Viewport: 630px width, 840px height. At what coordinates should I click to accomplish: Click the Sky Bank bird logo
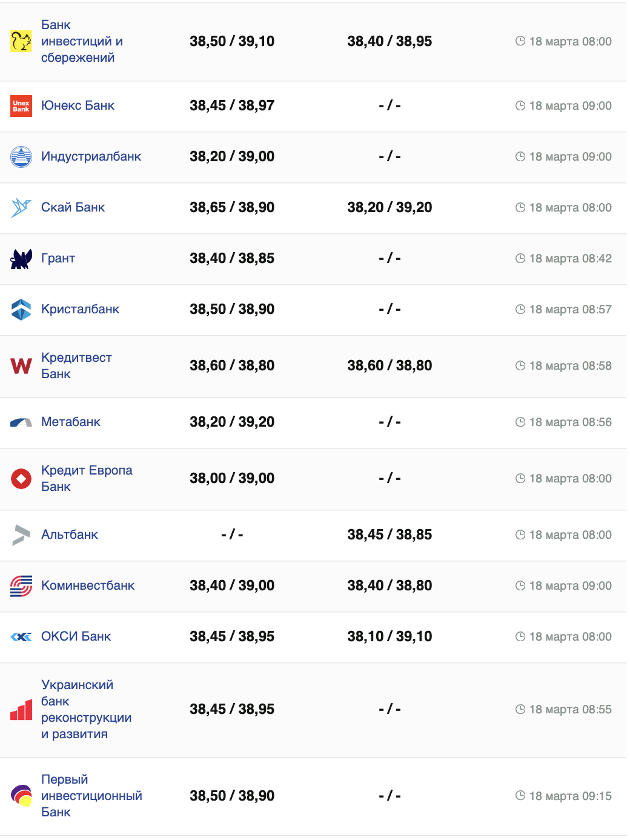[x=21, y=208]
